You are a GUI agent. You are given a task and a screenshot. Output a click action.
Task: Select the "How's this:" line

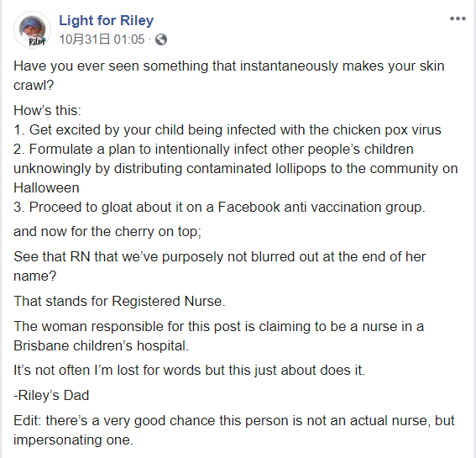tap(47, 110)
